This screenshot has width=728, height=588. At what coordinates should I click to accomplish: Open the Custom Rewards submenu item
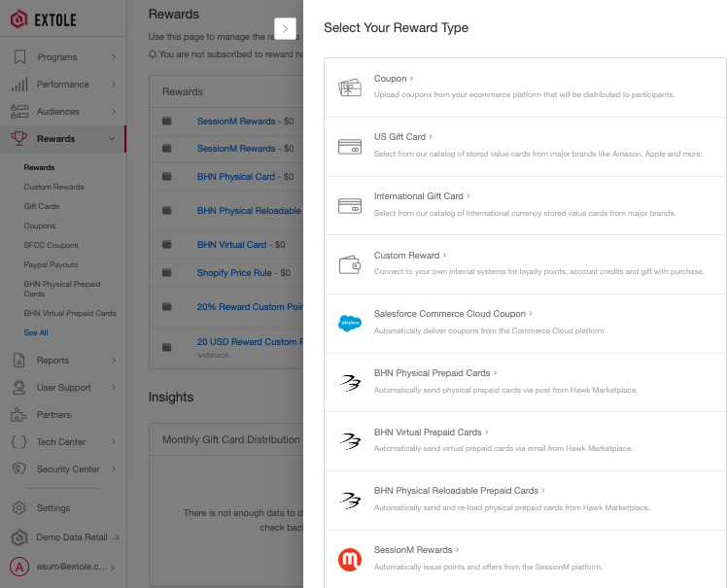53,187
